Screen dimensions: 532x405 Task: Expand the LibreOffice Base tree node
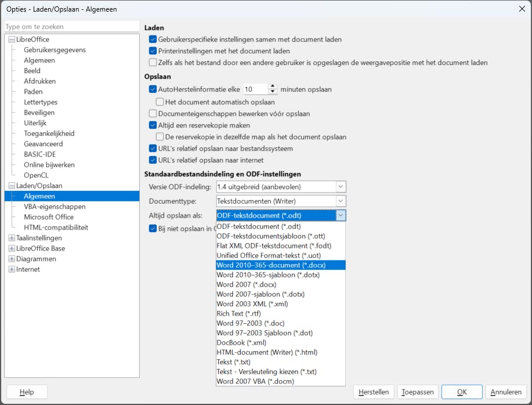12,248
